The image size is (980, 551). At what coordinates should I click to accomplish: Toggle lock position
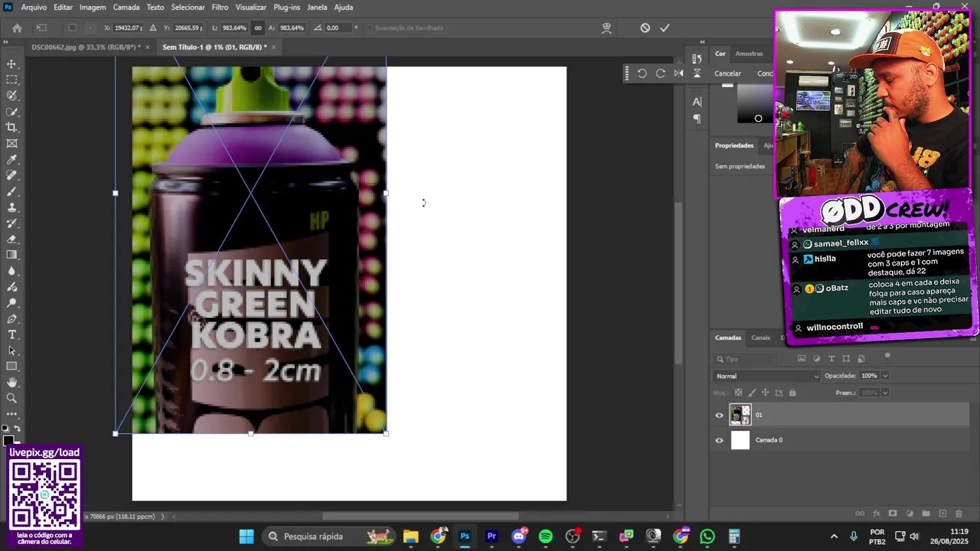(x=765, y=393)
